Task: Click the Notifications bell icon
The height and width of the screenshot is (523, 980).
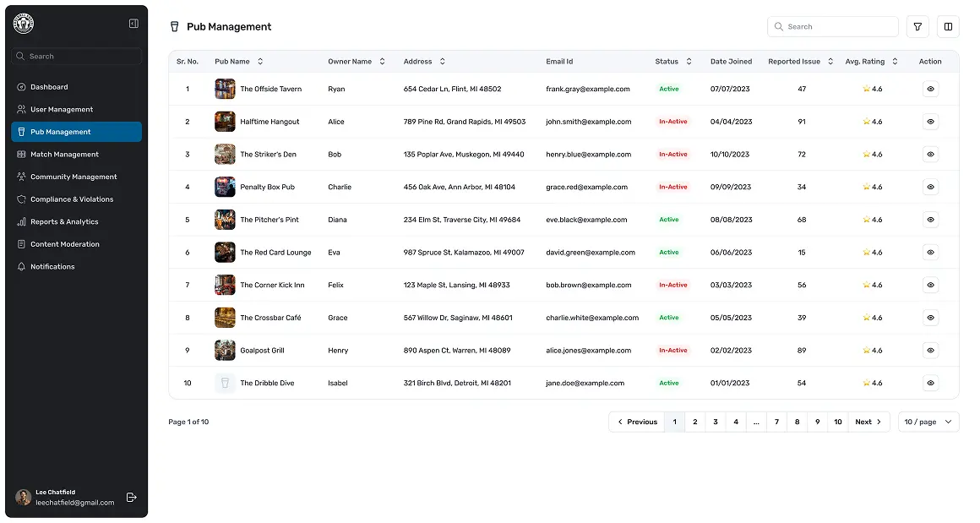Action: [x=22, y=267]
